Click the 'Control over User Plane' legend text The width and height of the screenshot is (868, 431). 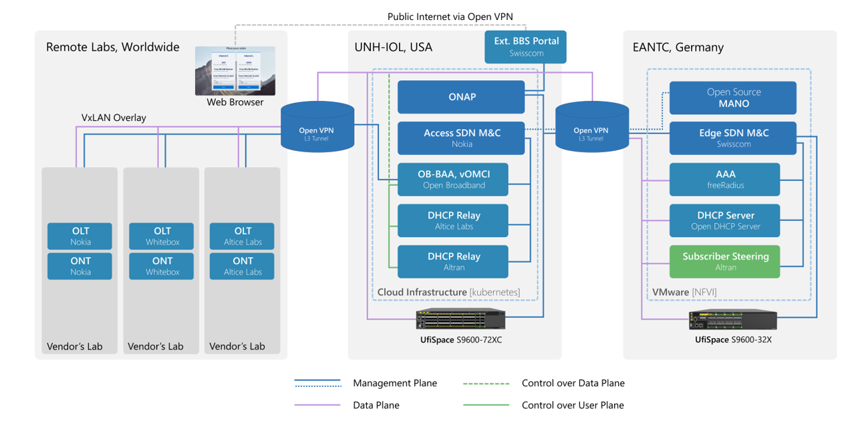tap(573, 405)
